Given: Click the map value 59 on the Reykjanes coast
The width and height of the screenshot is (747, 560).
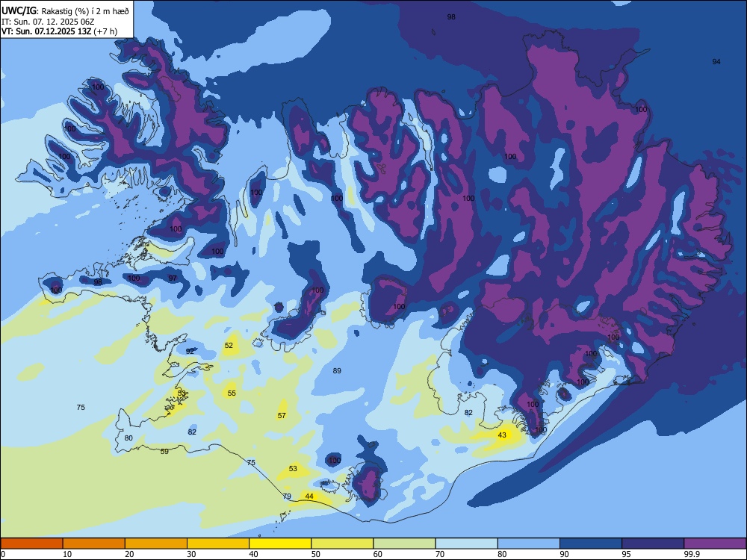Looking at the screenshot, I should [x=164, y=451].
